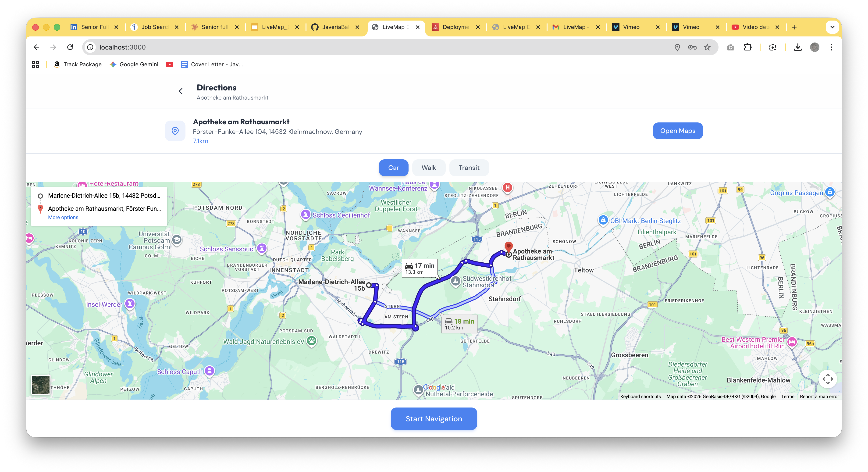Switch travel mode to Walk
The image size is (868, 472).
pos(429,168)
